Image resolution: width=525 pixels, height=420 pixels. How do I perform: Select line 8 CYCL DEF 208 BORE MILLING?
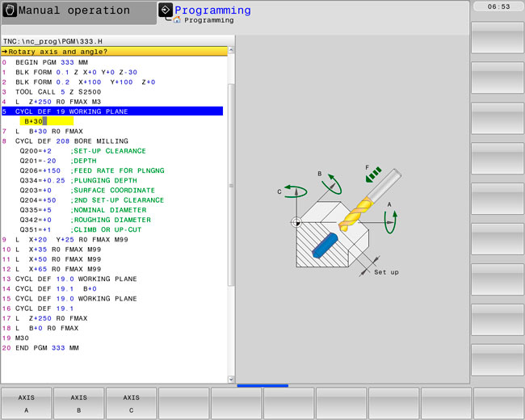tap(65, 141)
